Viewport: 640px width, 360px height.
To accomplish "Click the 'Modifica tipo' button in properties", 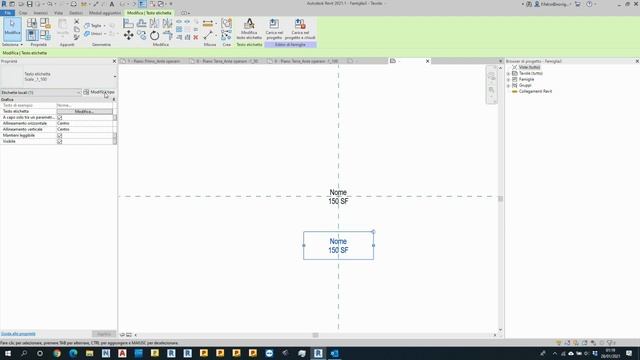I will tap(99, 92).
